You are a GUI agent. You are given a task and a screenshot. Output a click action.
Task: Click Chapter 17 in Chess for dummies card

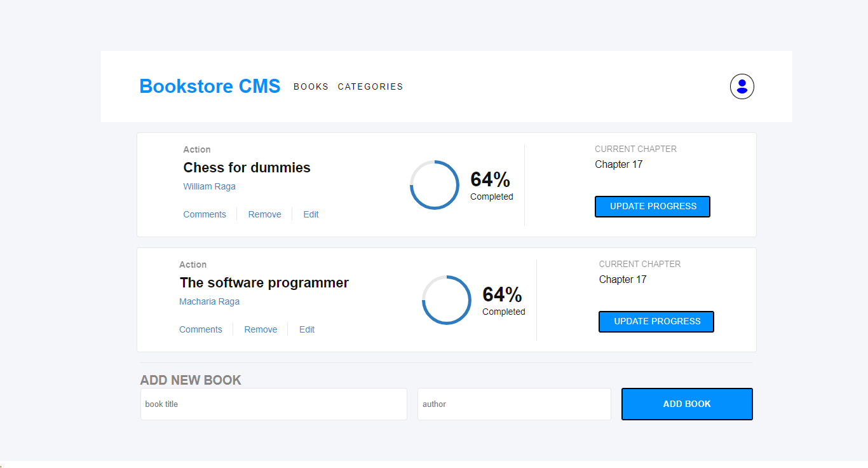618,164
